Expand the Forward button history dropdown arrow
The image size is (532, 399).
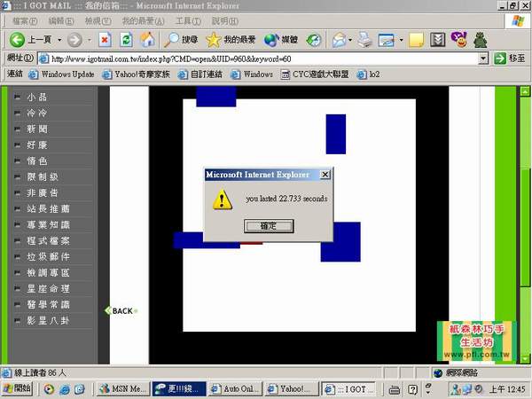point(87,40)
